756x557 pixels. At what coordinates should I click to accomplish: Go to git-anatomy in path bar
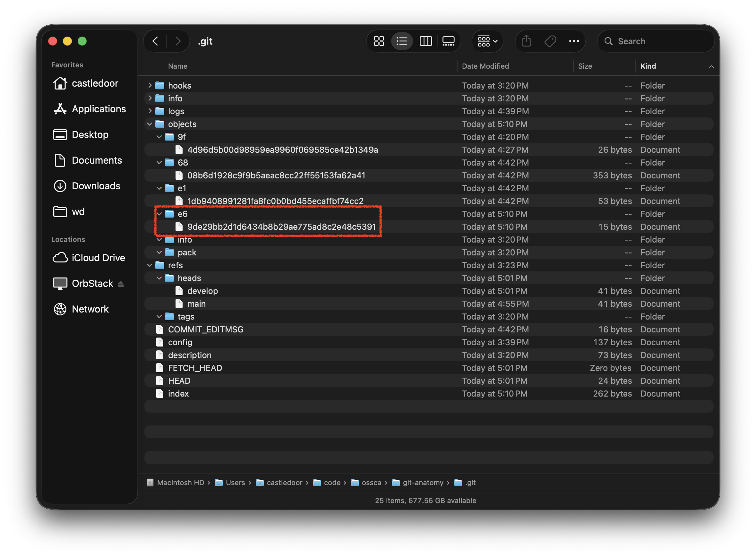[x=423, y=483]
